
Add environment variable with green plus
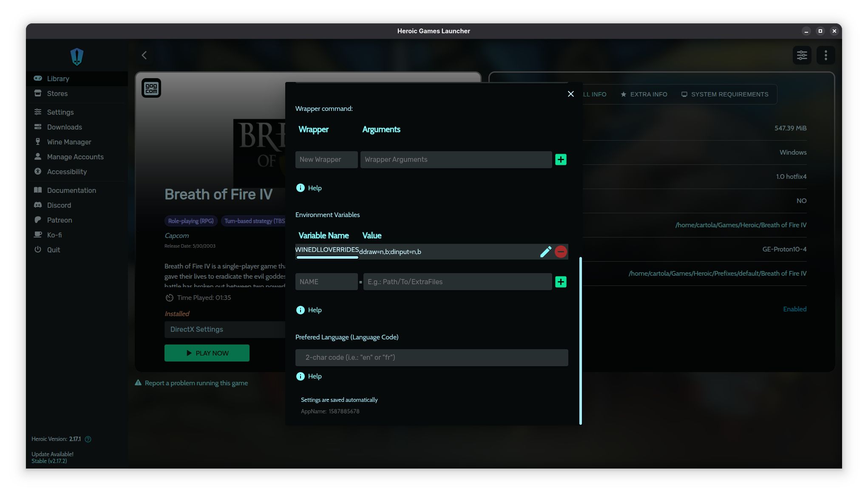coord(561,282)
